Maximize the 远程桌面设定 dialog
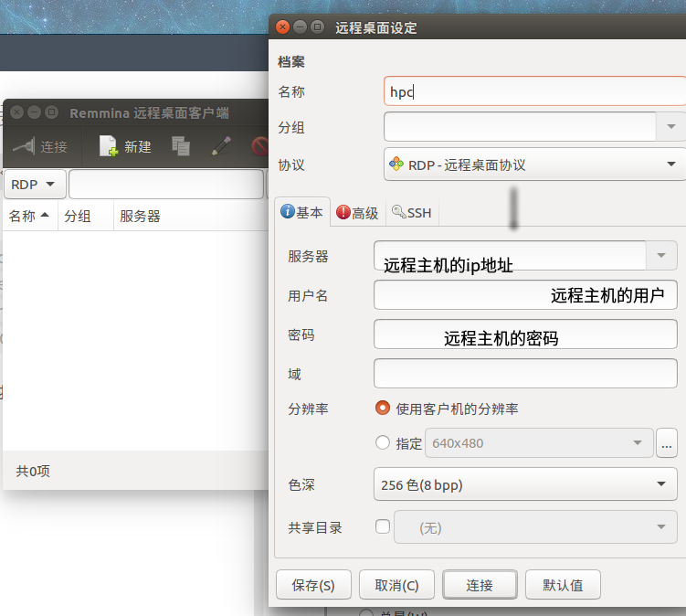This screenshot has width=686, height=616. click(x=318, y=27)
